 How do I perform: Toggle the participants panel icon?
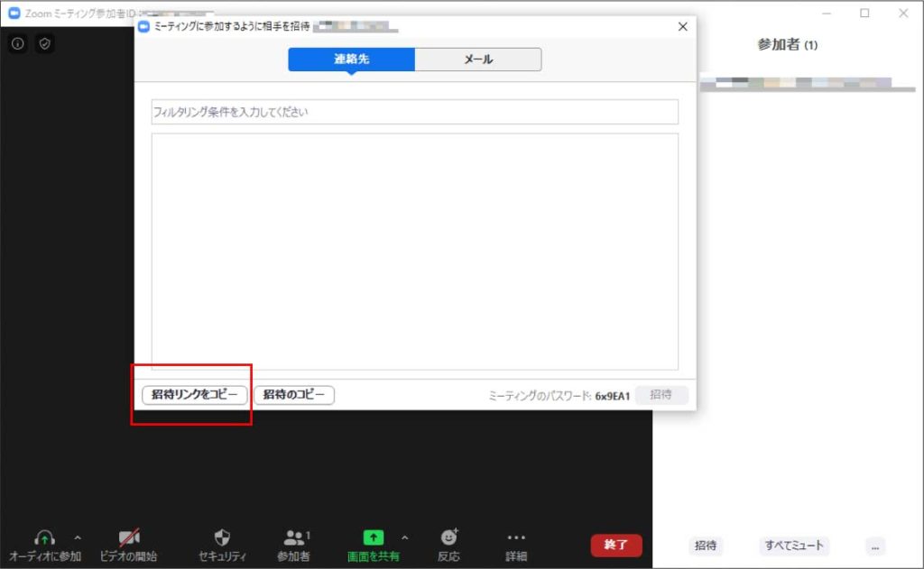pyautogui.click(x=293, y=538)
